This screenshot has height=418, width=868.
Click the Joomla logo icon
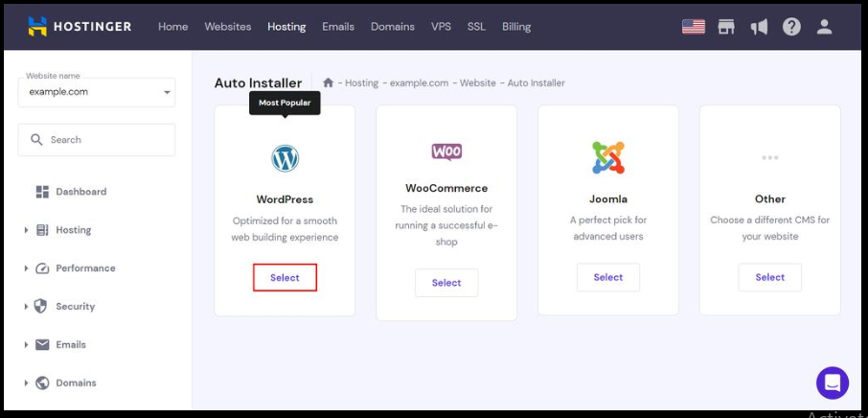pyautogui.click(x=608, y=158)
